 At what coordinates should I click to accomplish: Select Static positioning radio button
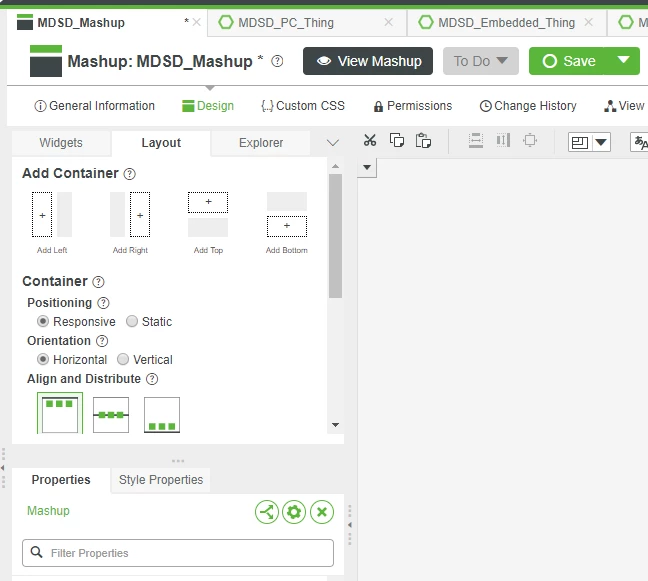pos(132,321)
